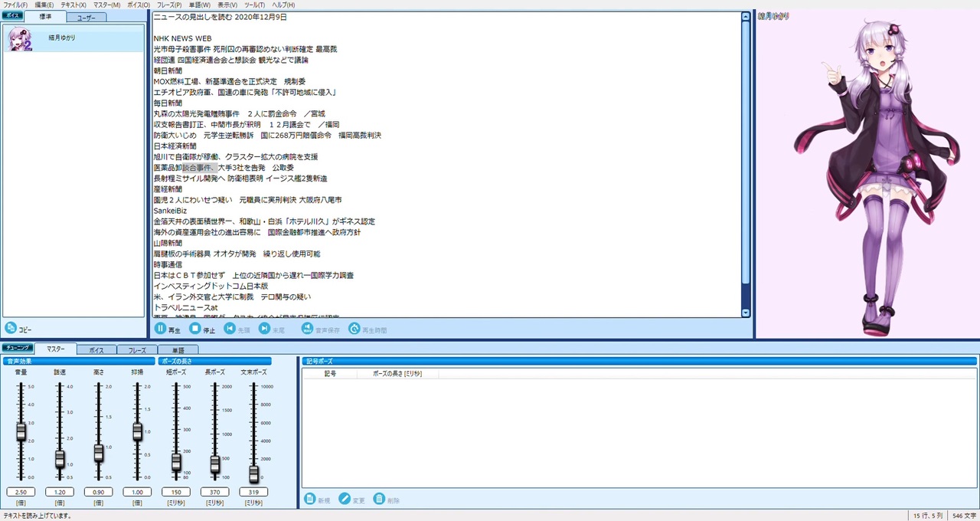Screen dimensions: 980x521
Task: Open the ボイス(O) menu
Action: click(139, 5)
